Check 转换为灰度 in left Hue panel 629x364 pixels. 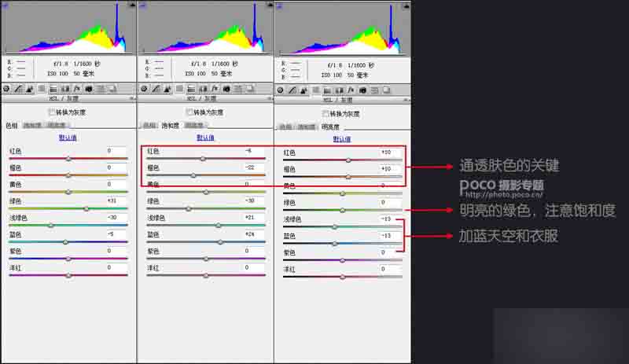coord(51,112)
